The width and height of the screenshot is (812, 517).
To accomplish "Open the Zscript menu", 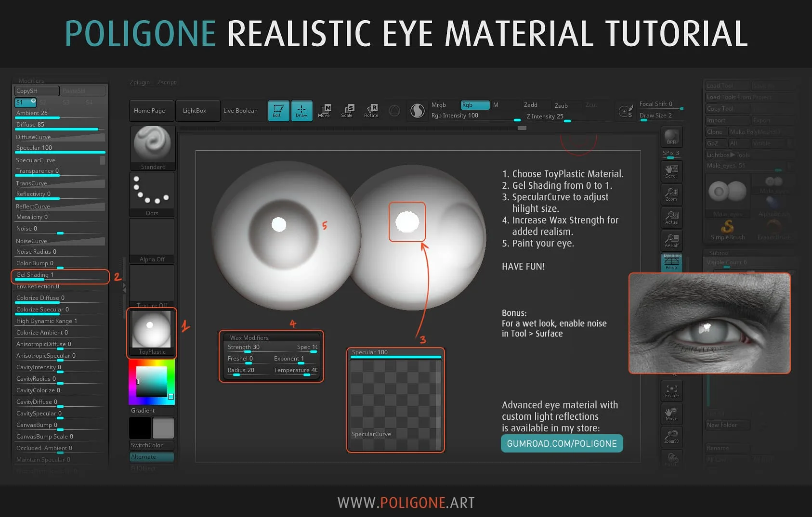I will 166,82.
